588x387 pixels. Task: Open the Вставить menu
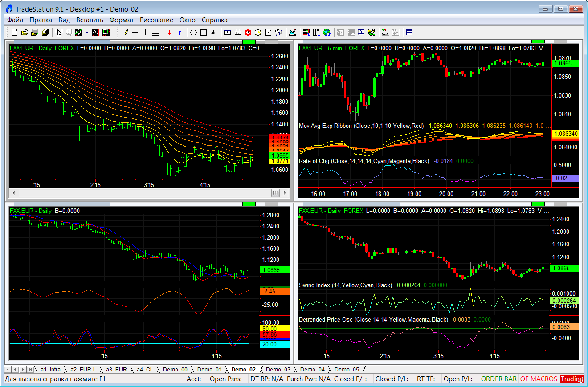90,20
